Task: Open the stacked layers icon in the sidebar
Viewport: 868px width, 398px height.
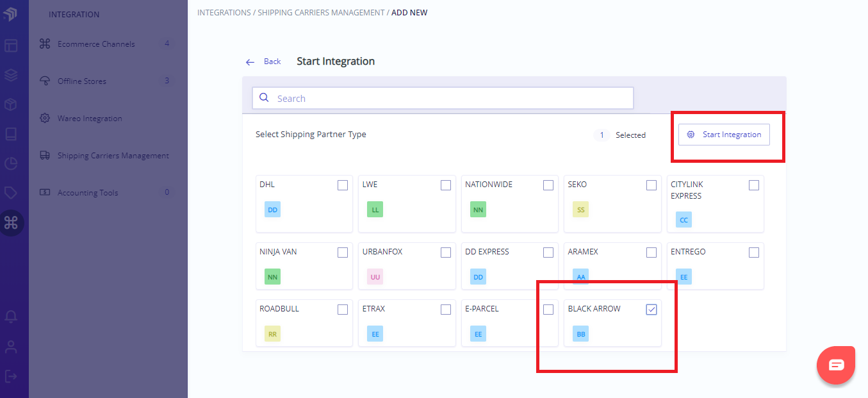Action: [x=10, y=75]
